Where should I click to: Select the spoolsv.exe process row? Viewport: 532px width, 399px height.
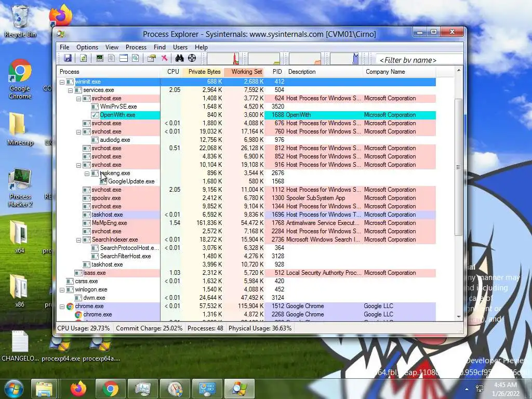pyautogui.click(x=246, y=198)
